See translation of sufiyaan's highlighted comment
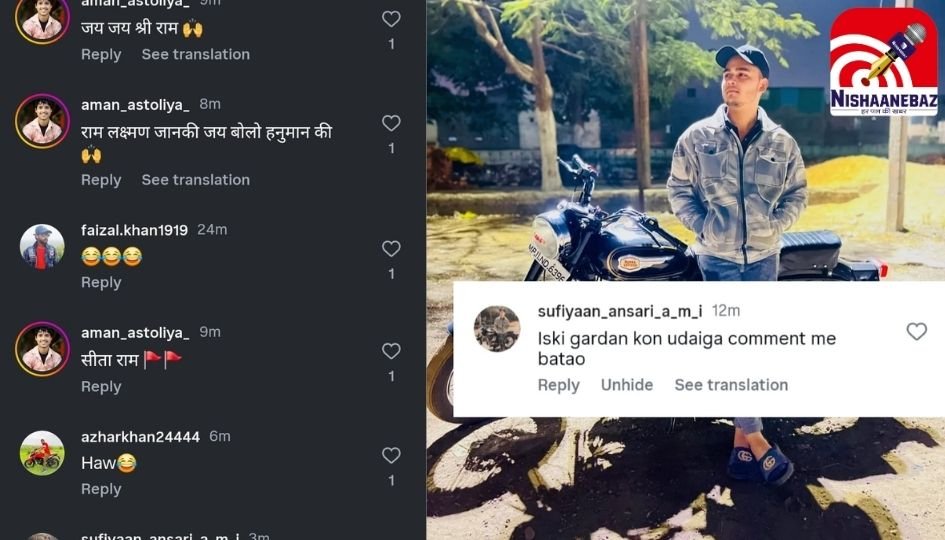Screen dimensions: 945x540 (731, 385)
